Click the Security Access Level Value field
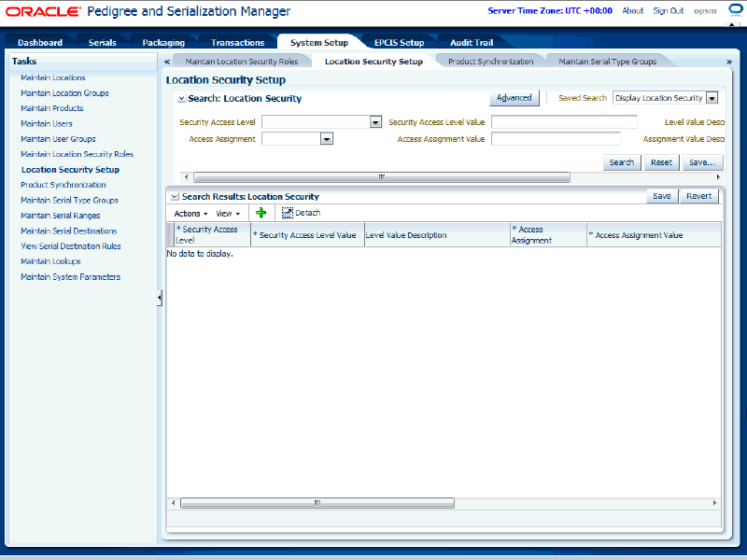The image size is (747, 560). 564,122
